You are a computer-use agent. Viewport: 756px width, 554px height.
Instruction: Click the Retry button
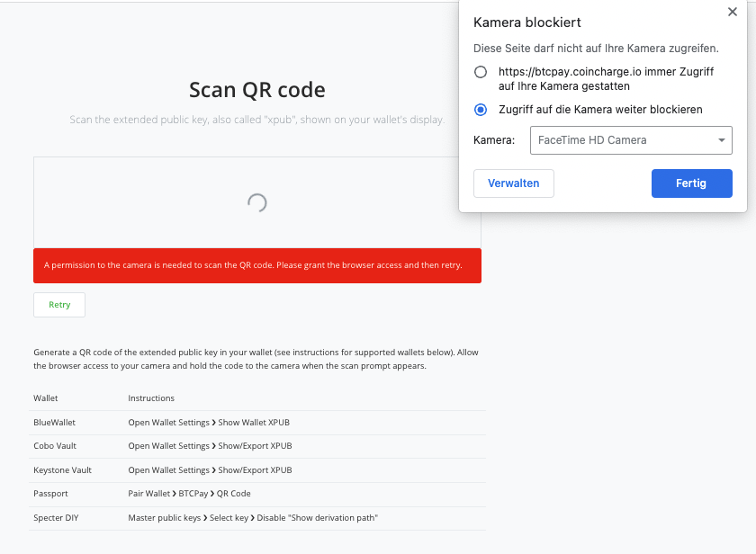[59, 305]
